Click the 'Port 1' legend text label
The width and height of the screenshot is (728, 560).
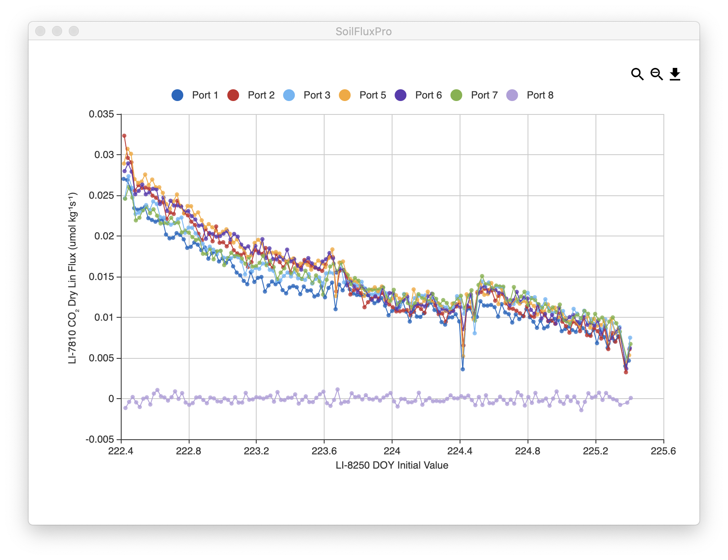(205, 95)
